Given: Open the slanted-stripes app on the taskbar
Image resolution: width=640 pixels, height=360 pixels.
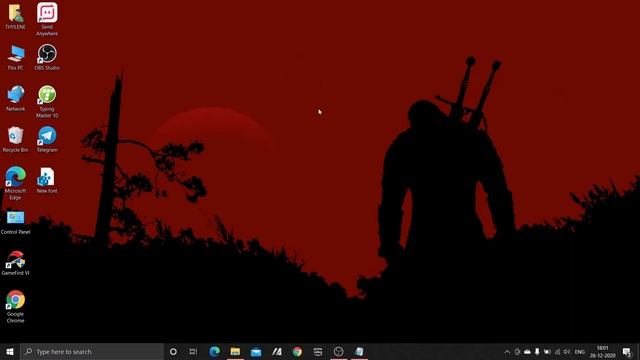Looking at the screenshot, I should point(277,351).
